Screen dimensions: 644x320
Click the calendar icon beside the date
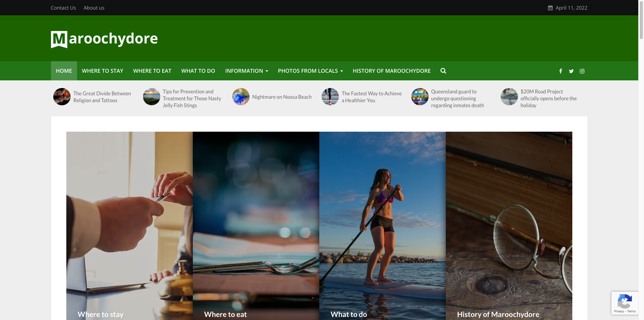550,8
